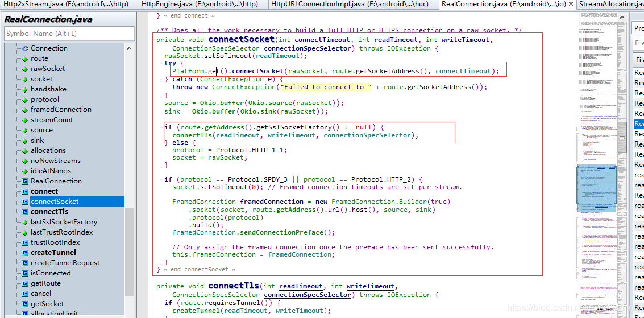The image size is (644, 318).
Task: Focus the Symbol Name search field
Action: pos(69,34)
